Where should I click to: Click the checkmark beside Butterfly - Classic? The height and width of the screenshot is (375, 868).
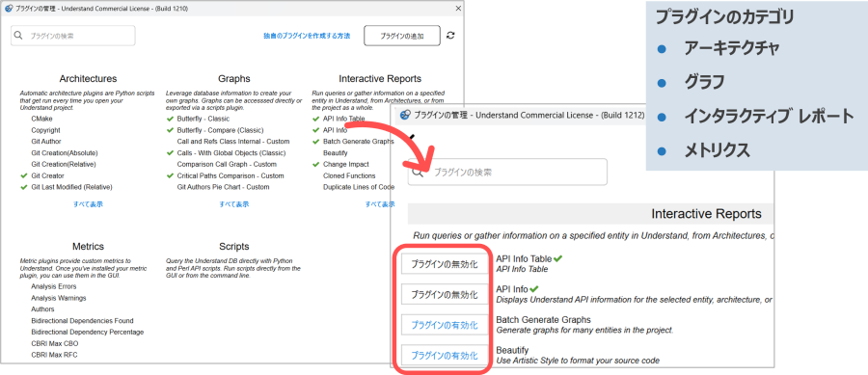(170, 119)
